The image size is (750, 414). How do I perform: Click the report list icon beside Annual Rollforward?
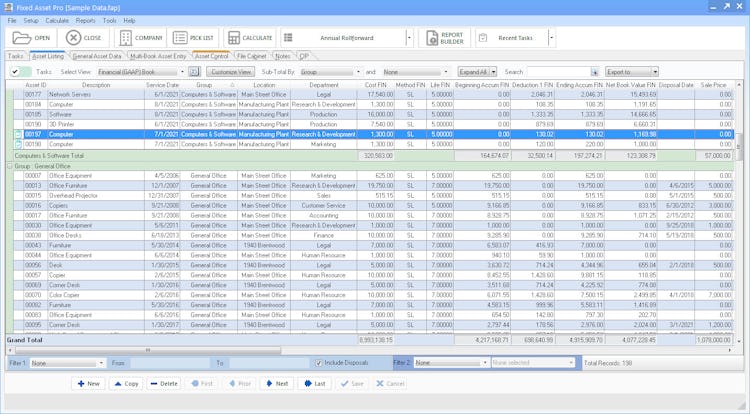click(288, 38)
